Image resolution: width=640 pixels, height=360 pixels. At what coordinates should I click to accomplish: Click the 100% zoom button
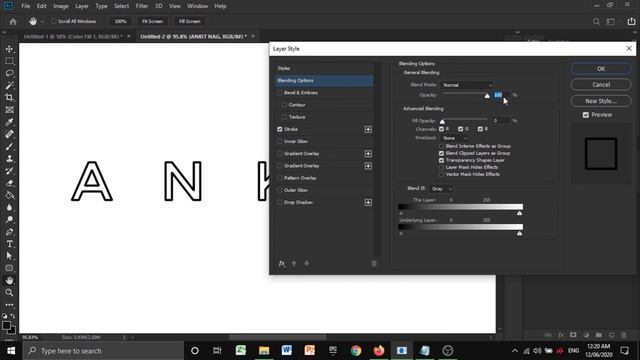(120, 21)
